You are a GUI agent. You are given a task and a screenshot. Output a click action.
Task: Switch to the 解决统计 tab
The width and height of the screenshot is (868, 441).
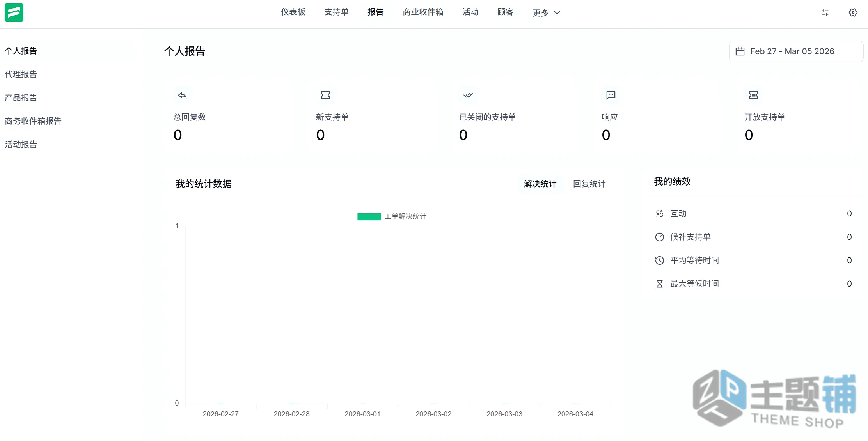click(x=540, y=184)
